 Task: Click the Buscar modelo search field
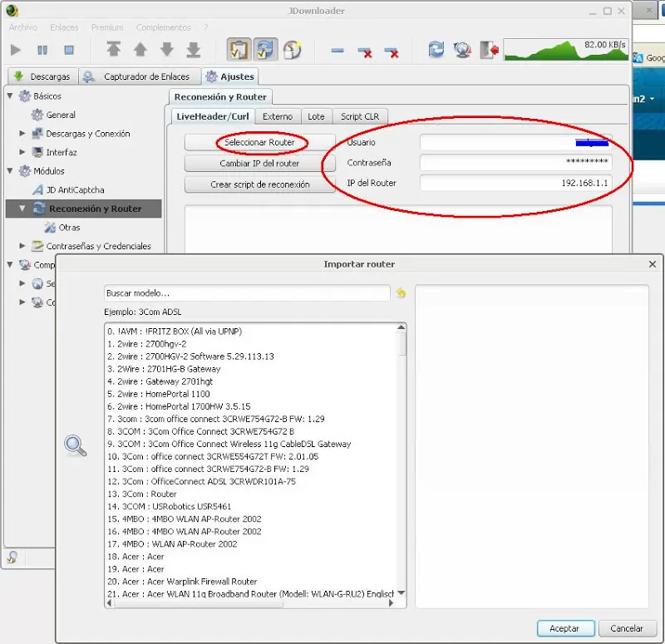(x=247, y=293)
